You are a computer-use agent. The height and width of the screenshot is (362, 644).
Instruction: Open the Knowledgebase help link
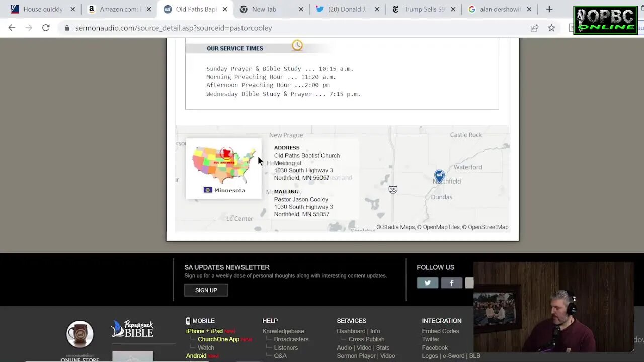coord(283,331)
